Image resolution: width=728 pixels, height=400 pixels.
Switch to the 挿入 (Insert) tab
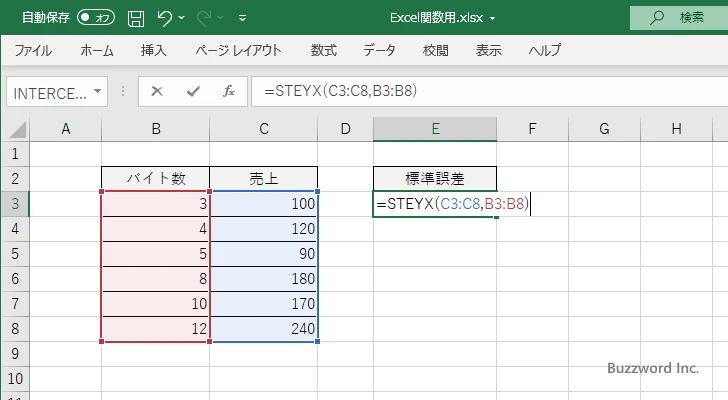point(154,50)
